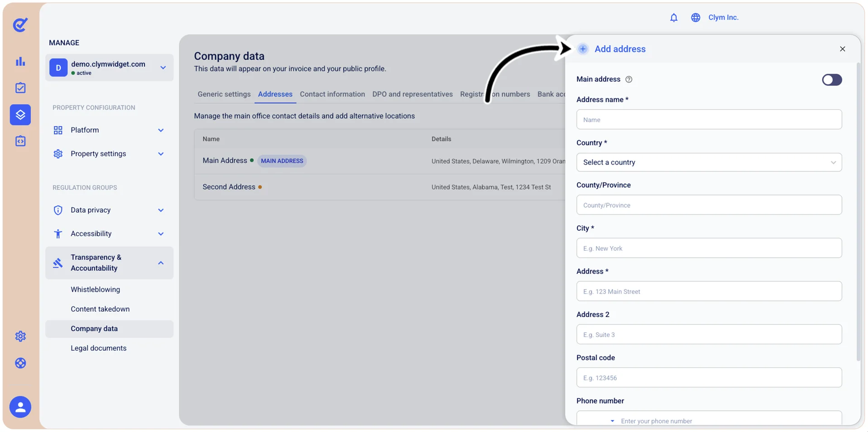Select the Second Address row
Screen dimensions: 868x432
(x=379, y=187)
